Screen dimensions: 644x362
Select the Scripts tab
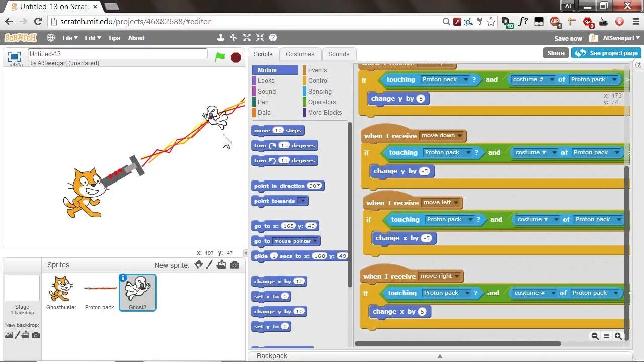coord(263,54)
